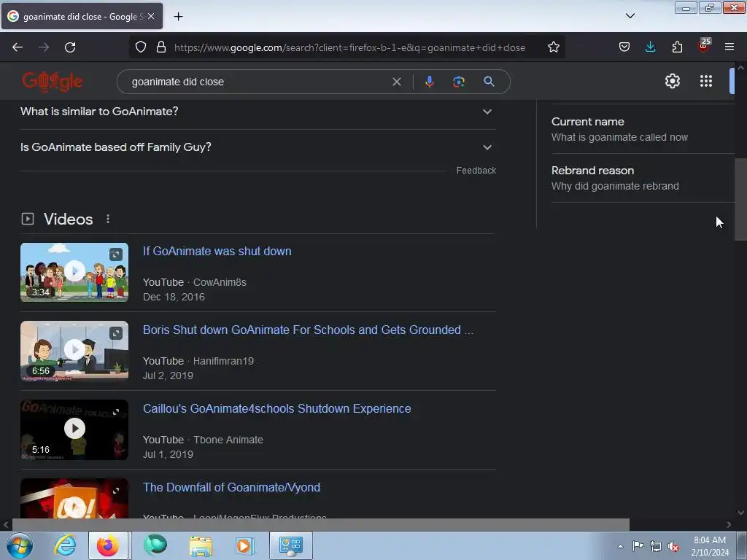Open Windows Media Player in taskbar
The width and height of the screenshot is (747, 560).
(245, 545)
